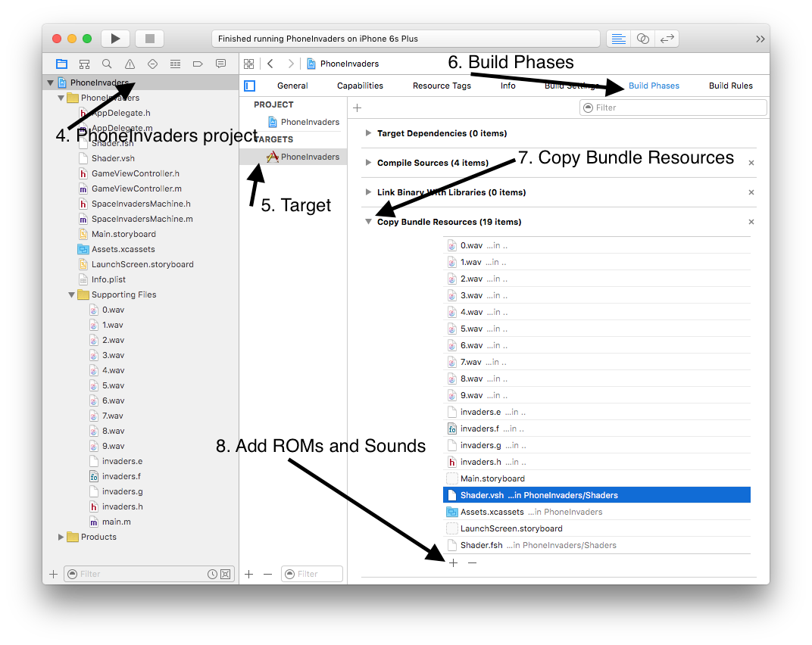Click the build phases Filter field
This screenshot has width=812, height=645.
673,107
